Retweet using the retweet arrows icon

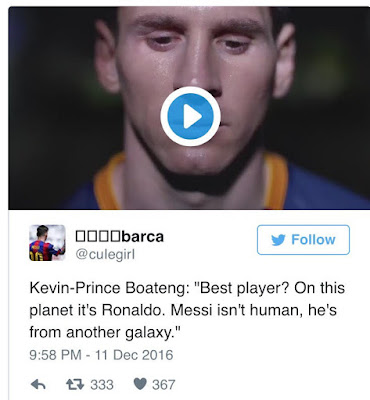click(x=75, y=385)
